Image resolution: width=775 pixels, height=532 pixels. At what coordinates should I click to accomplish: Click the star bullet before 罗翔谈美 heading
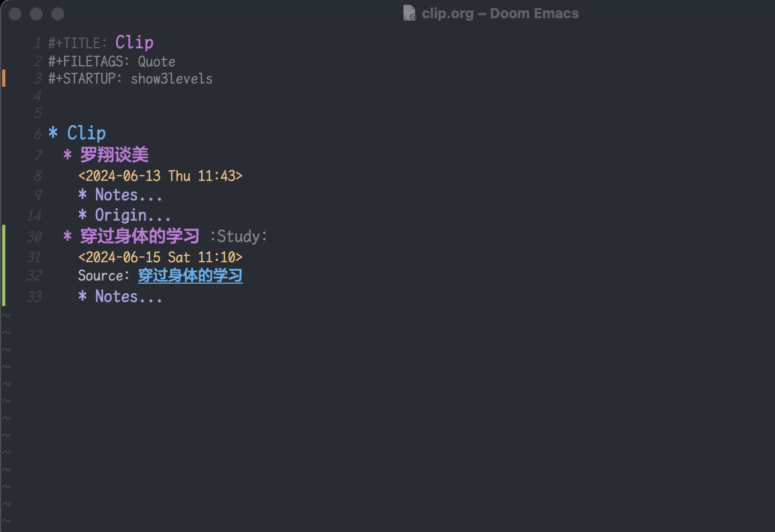coord(67,155)
